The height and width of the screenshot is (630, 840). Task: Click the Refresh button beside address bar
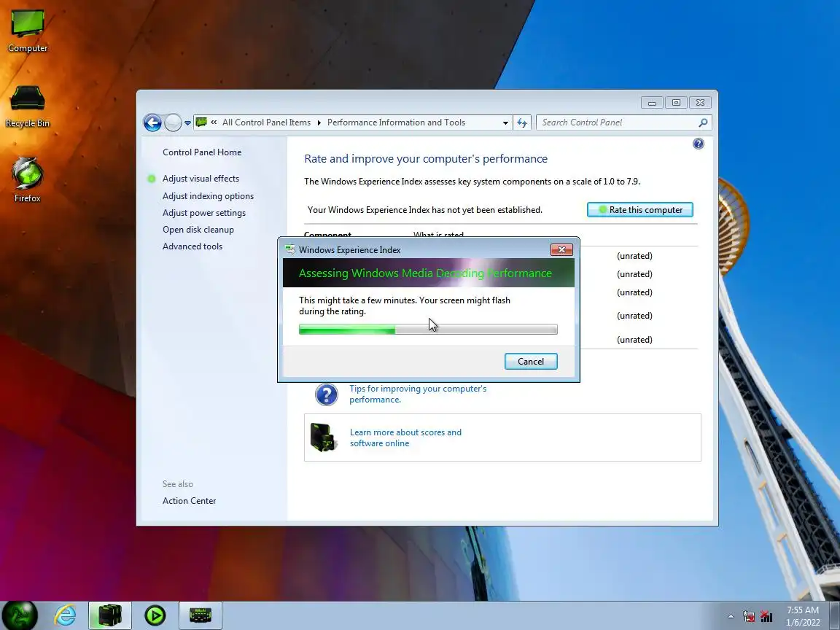pos(522,122)
